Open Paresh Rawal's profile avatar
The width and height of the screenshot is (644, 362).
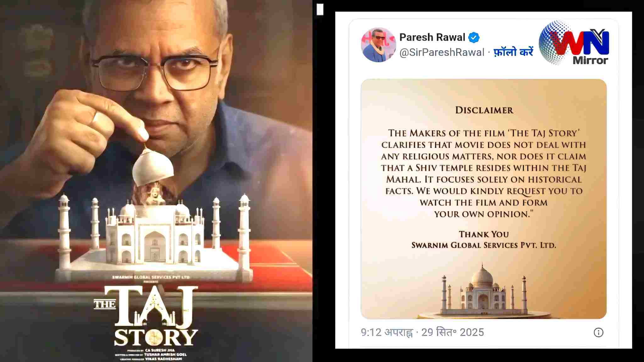(x=378, y=45)
